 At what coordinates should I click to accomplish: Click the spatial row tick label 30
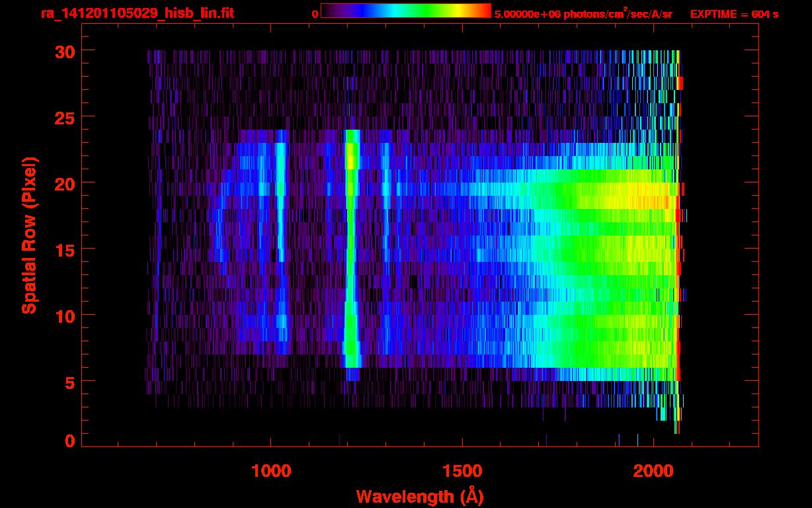pos(64,51)
